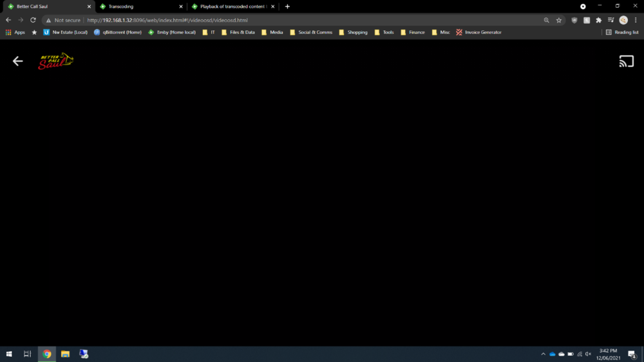The image size is (644, 362).
Task: Bookmark this page with the star
Action: (x=558, y=20)
